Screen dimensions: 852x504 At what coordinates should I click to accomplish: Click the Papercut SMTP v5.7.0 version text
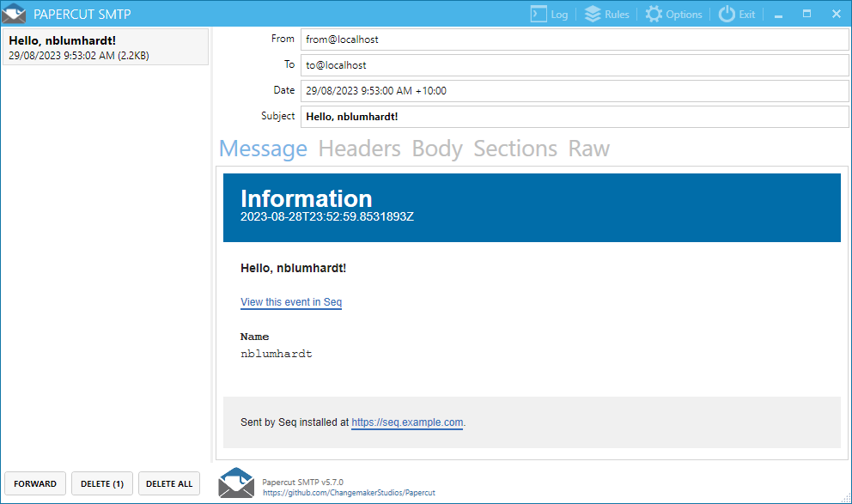click(x=302, y=482)
